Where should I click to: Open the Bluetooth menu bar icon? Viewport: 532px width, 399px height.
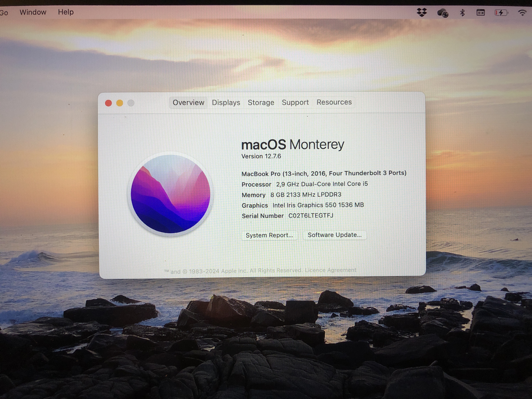tap(462, 13)
